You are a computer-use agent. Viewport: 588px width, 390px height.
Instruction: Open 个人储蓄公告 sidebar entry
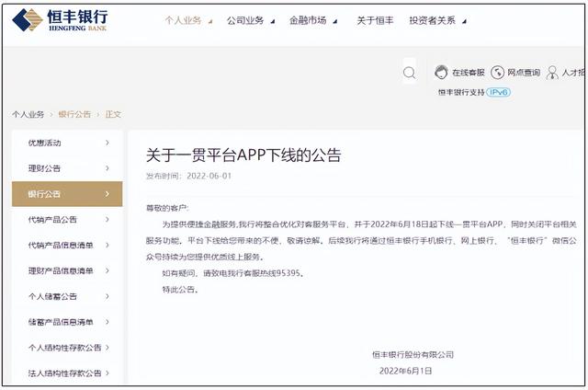67,296
